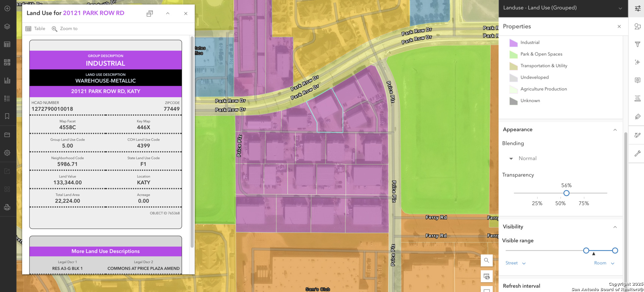Open the Layers panel in left sidebar
Image resolution: width=644 pixels, height=292 pixels.
[x=7, y=27]
